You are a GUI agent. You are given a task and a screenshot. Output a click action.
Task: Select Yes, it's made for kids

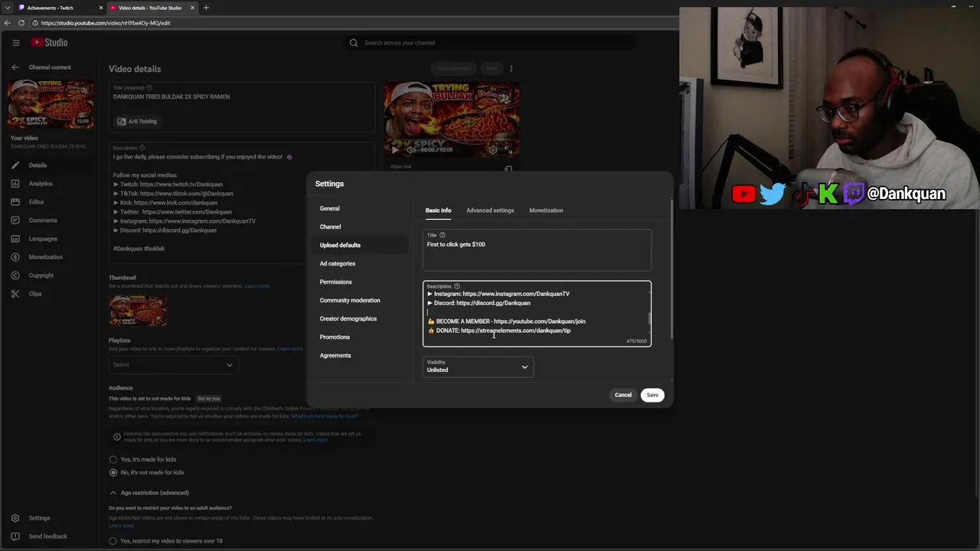coord(113,460)
